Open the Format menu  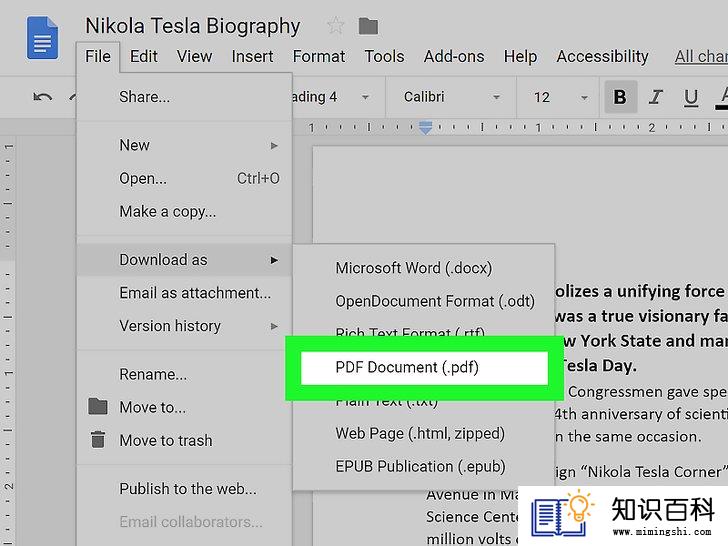click(x=318, y=57)
